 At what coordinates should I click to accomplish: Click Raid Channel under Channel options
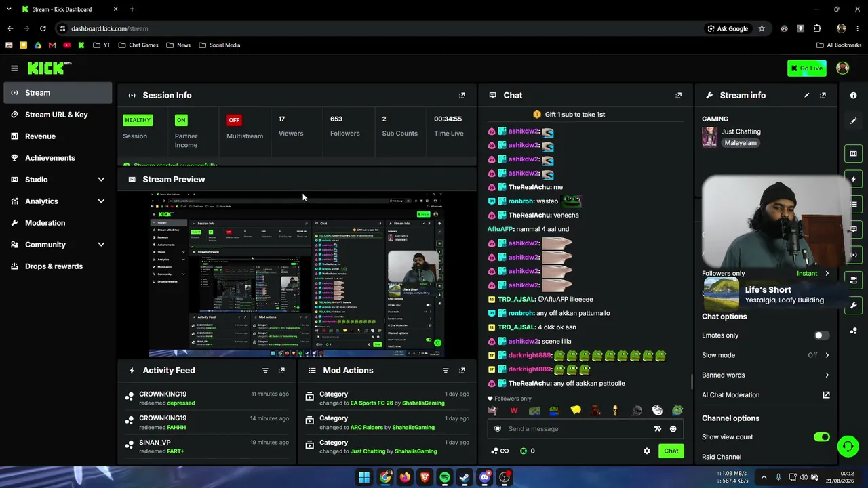click(722, 457)
